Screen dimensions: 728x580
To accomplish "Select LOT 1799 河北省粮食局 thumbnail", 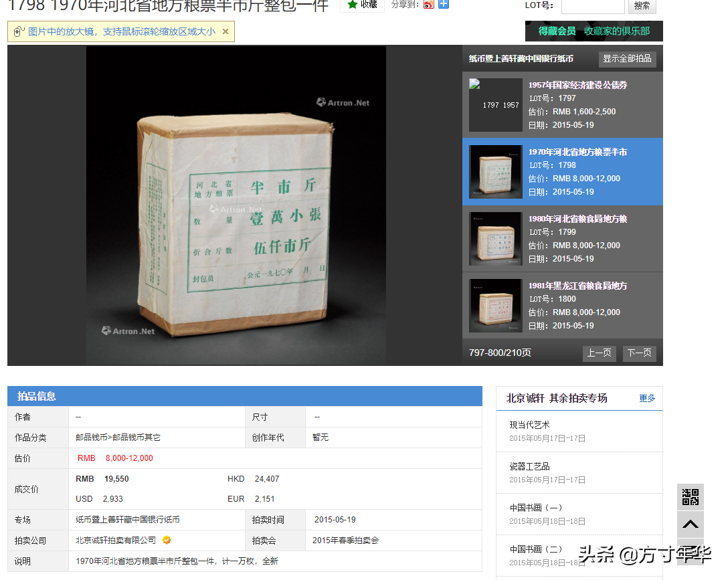I will tap(495, 239).
